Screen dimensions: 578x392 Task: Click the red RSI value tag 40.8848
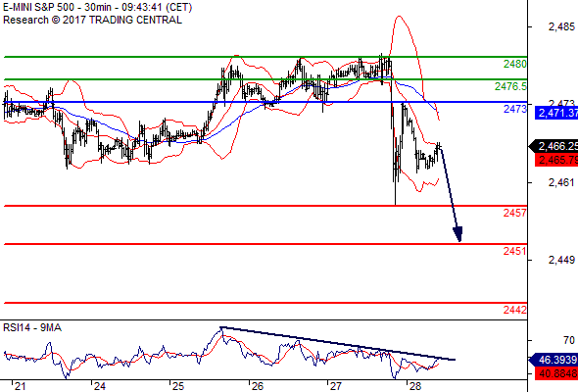[x=556, y=373]
